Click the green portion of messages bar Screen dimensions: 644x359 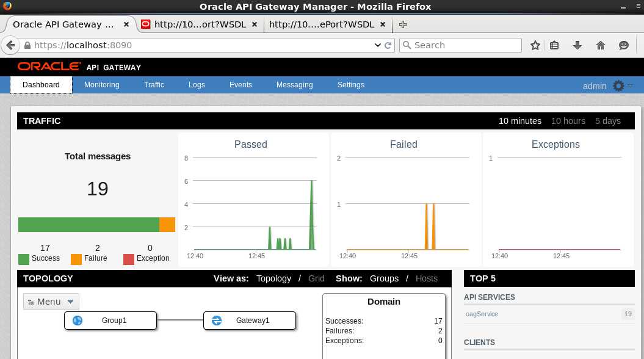pos(89,225)
